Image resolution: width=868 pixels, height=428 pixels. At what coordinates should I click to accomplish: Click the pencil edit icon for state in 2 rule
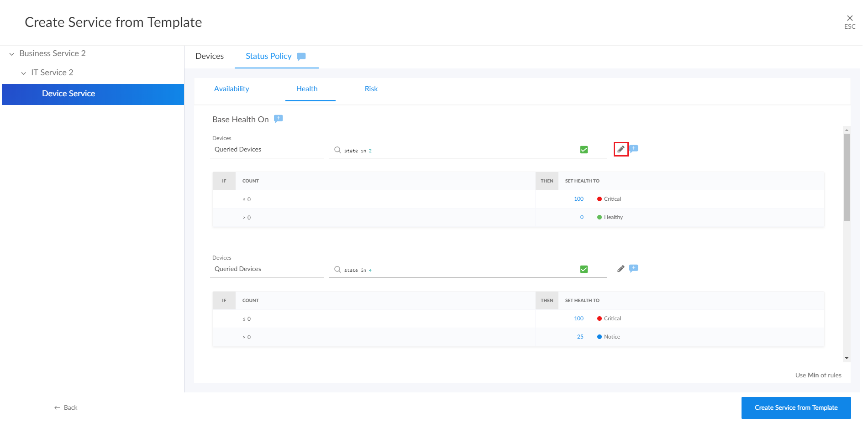tap(621, 149)
